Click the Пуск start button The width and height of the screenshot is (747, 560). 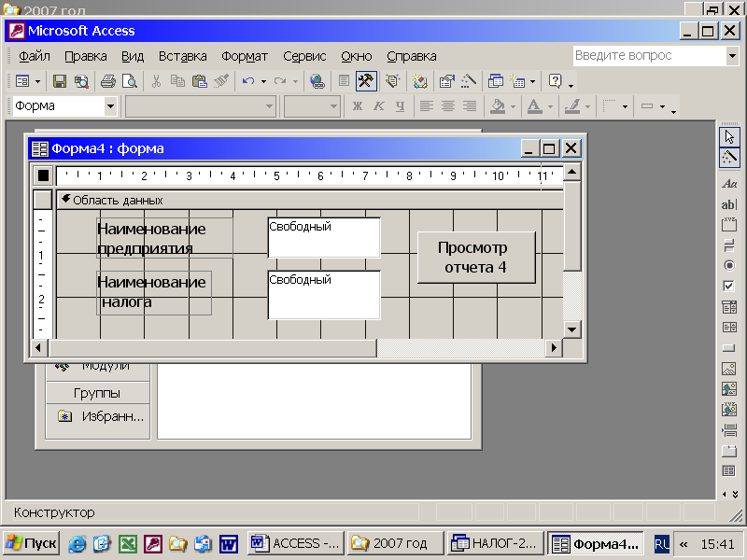[32, 543]
